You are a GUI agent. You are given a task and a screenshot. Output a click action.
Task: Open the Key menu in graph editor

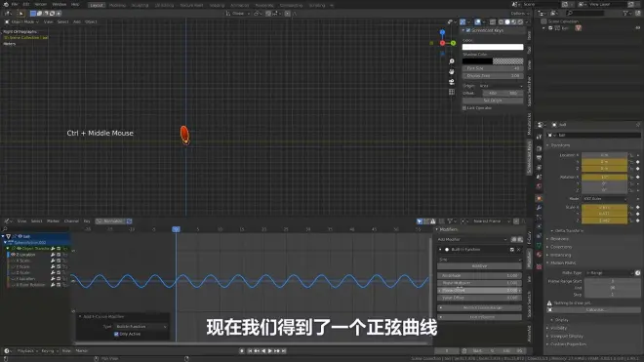click(87, 221)
